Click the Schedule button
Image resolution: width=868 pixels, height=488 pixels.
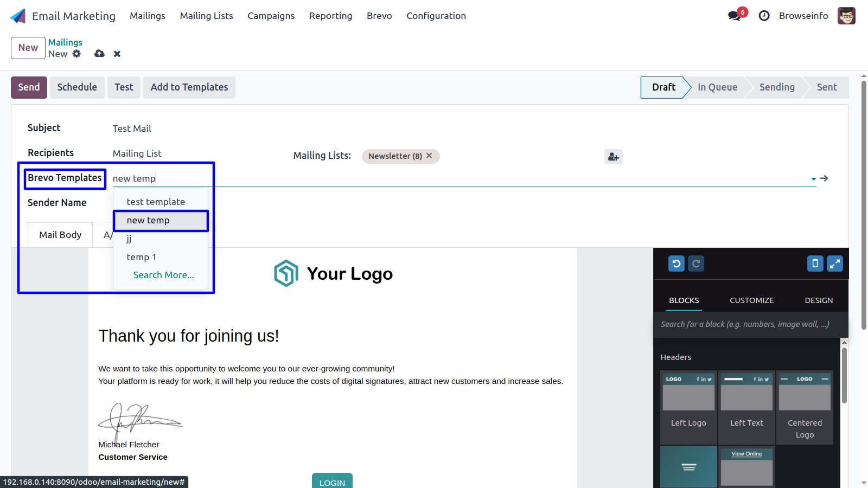pos(77,87)
